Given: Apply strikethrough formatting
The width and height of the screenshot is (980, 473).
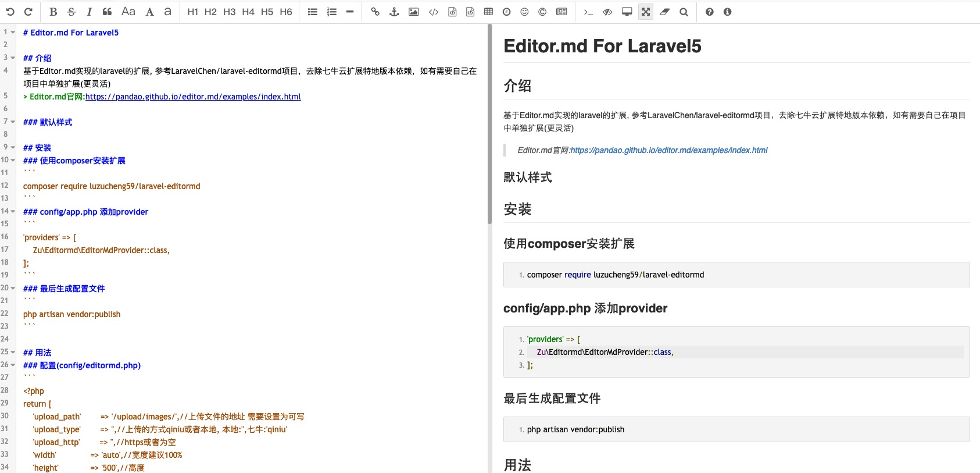Looking at the screenshot, I should pos(71,12).
